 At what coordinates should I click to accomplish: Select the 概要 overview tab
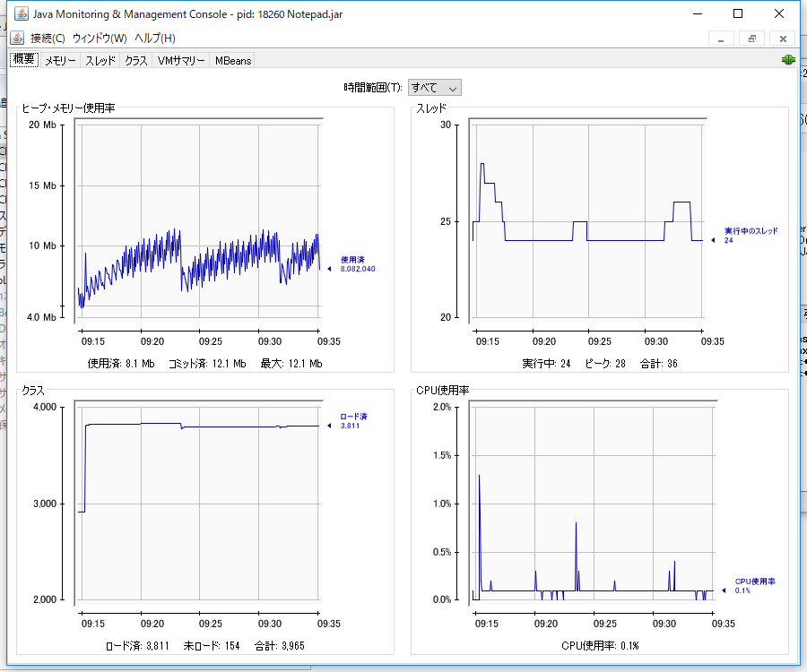[x=24, y=59]
